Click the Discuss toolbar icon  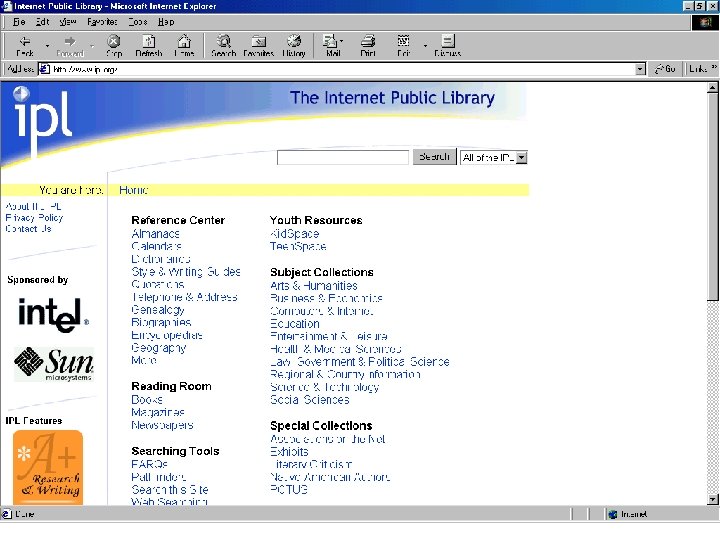tap(448, 42)
